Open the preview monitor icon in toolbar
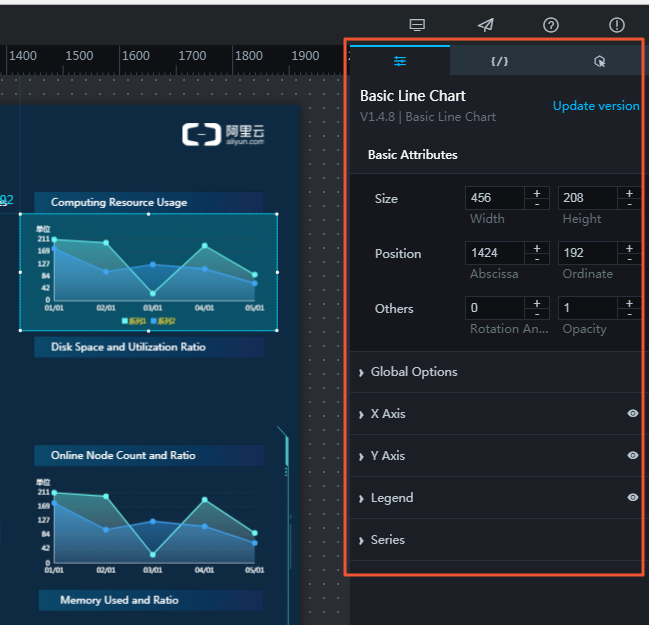The width and height of the screenshot is (649, 625). pyautogui.click(x=418, y=25)
